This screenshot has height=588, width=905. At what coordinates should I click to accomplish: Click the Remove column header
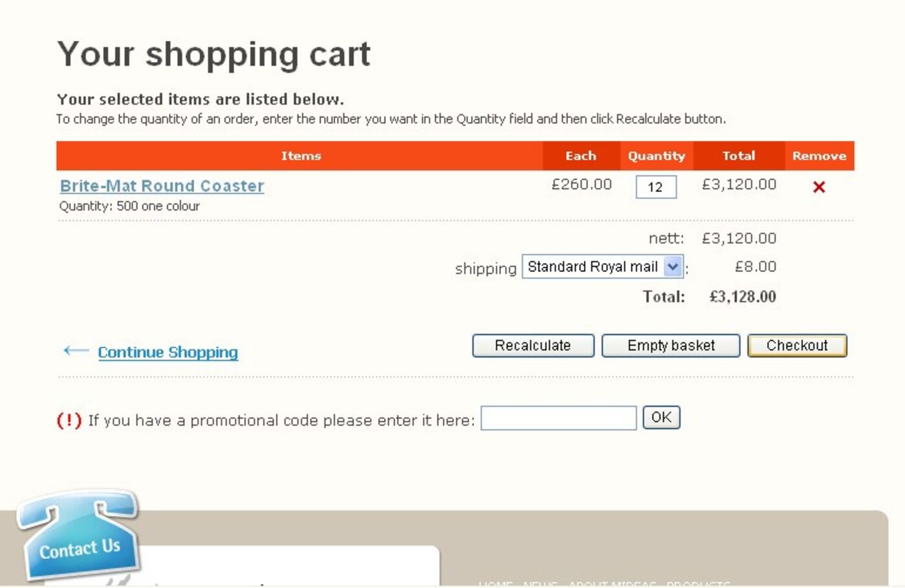pyautogui.click(x=819, y=156)
